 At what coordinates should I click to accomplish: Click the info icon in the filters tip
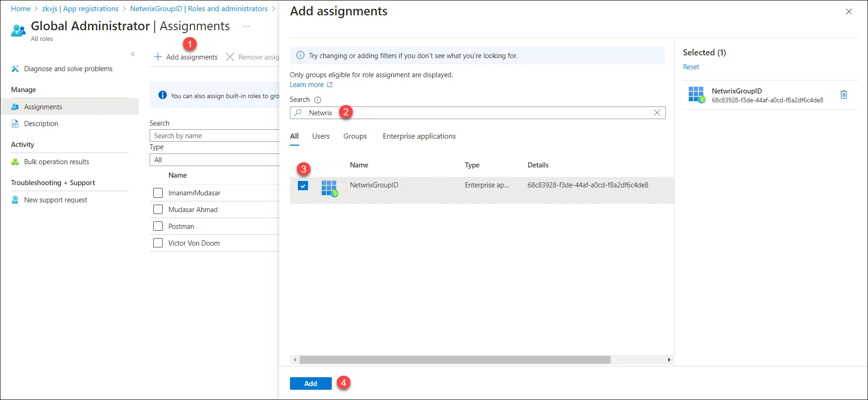301,55
